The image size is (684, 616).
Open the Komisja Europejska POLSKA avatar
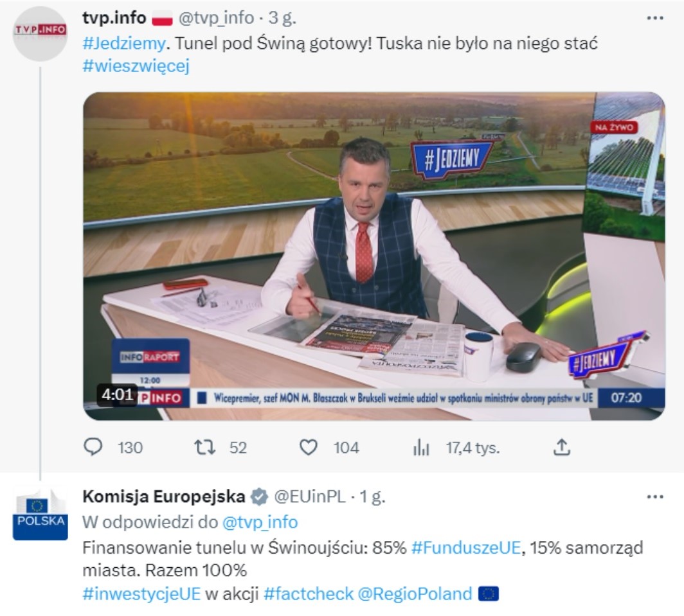[40, 514]
